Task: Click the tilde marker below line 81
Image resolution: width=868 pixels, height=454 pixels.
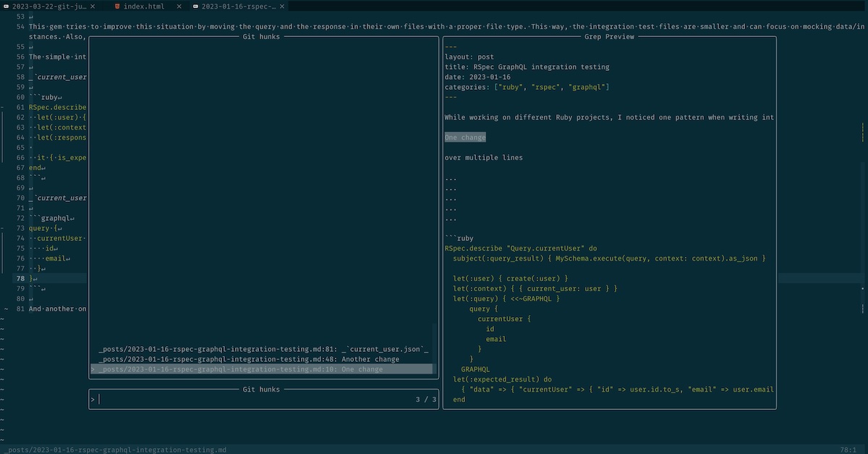Action: (3, 319)
